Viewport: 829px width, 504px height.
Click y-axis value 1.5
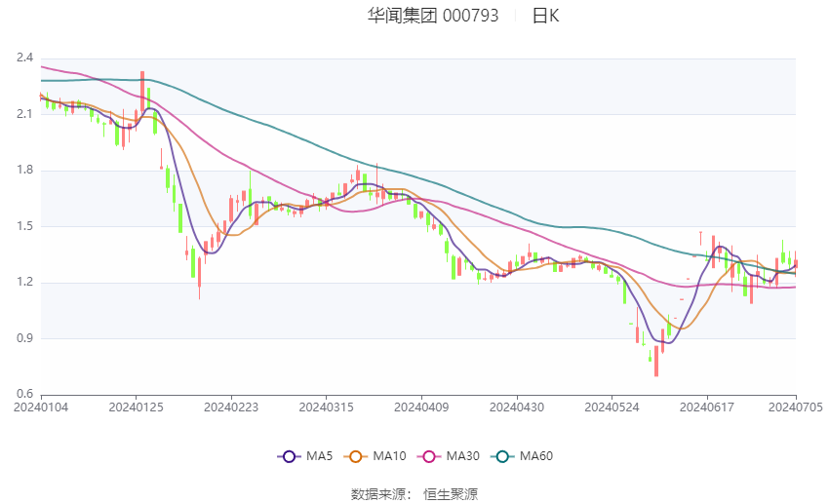coord(24,226)
